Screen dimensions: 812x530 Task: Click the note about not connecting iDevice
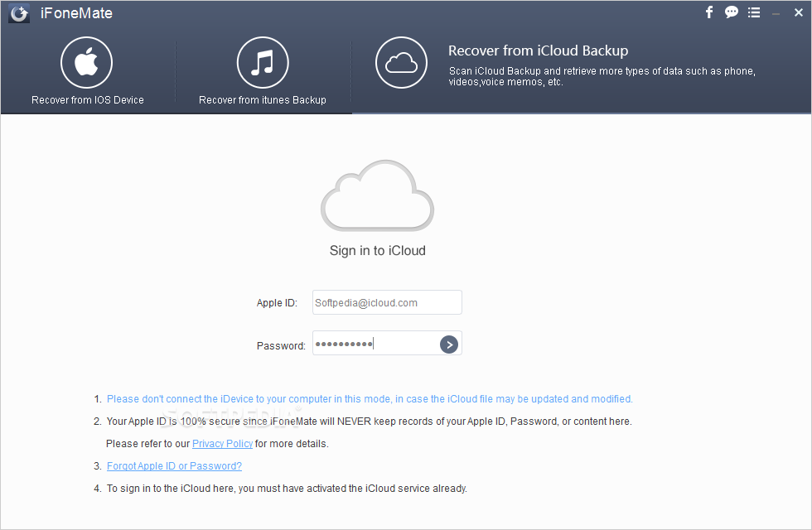370,399
